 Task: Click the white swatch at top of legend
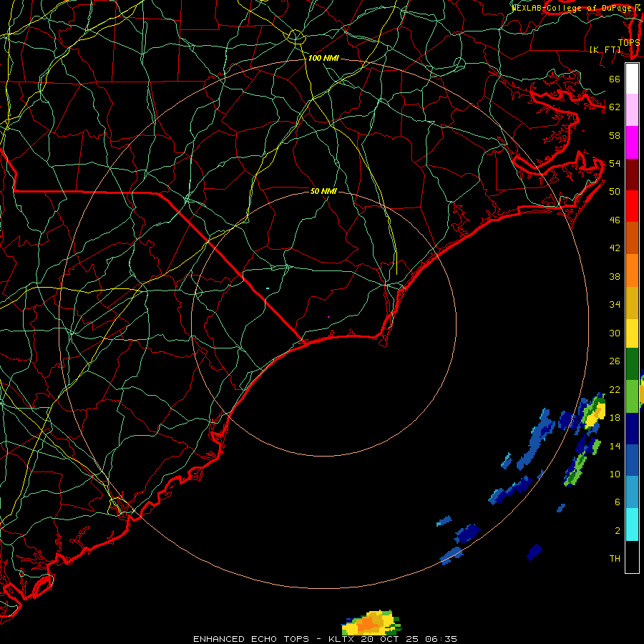(632, 79)
